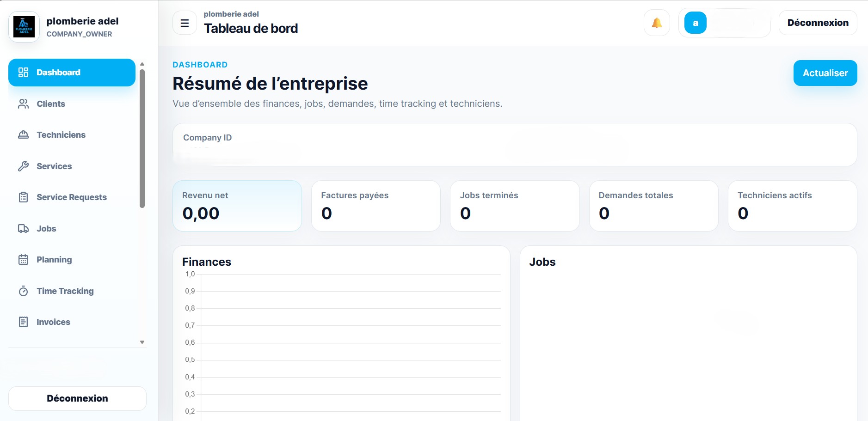The width and height of the screenshot is (868, 421).
Task: Open the Jobs section label
Action: coord(46,229)
